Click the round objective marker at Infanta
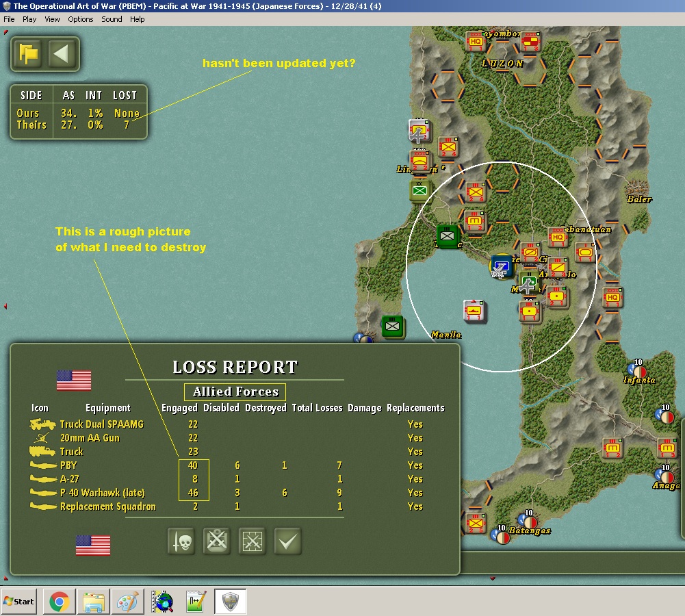 639,372
